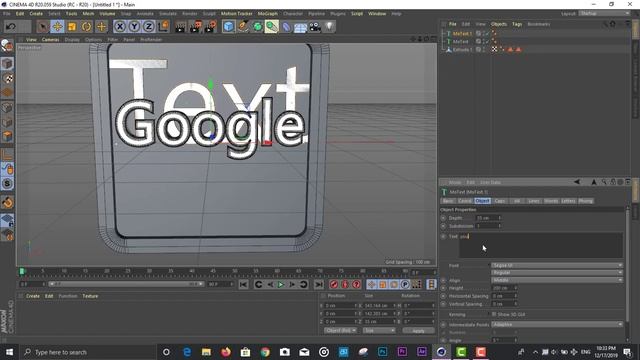Open the Size mode dropdown

[x=379, y=330]
